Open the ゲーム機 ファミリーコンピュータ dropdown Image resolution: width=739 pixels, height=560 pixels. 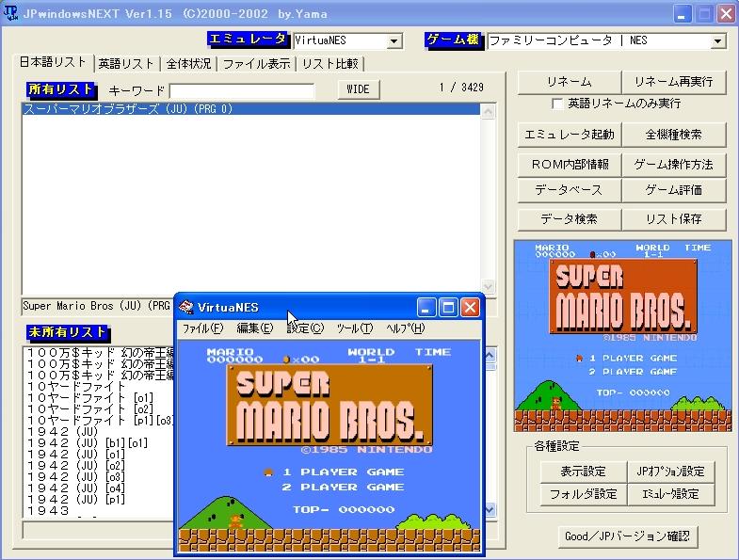point(717,41)
